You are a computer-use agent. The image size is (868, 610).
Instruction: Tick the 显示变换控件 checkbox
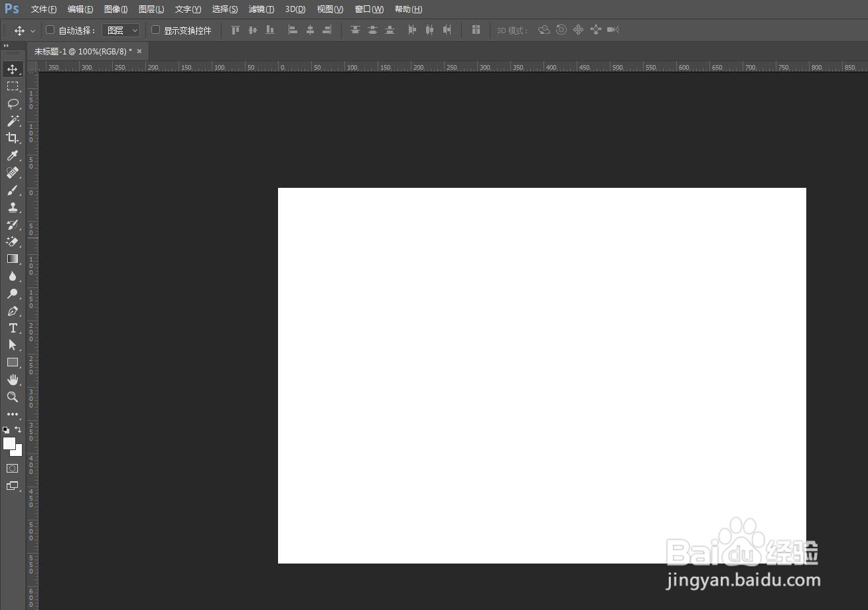(156, 30)
